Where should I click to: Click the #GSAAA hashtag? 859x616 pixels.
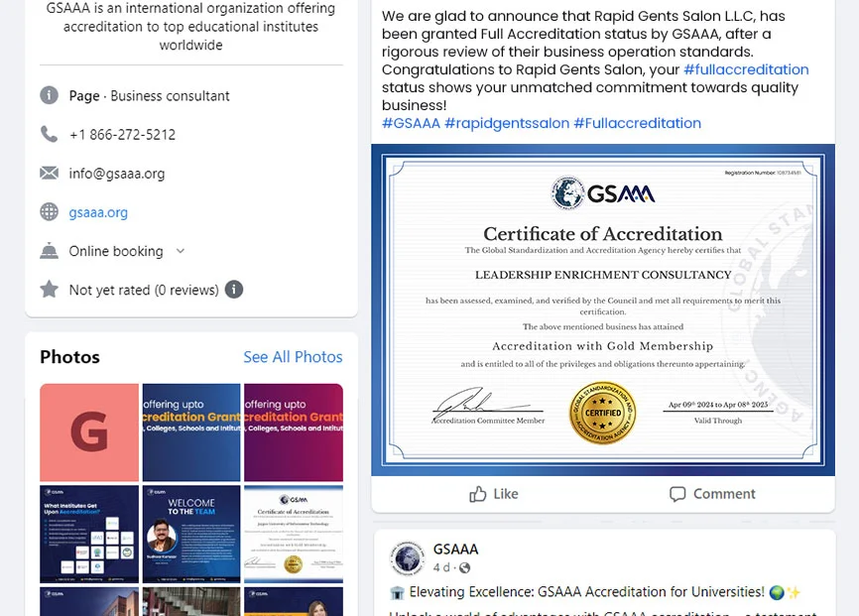(x=411, y=123)
